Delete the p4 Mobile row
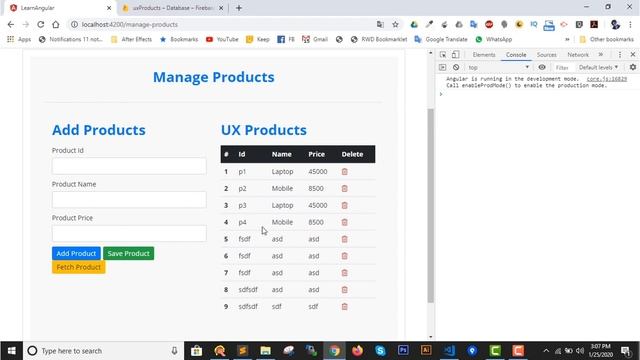 344,222
